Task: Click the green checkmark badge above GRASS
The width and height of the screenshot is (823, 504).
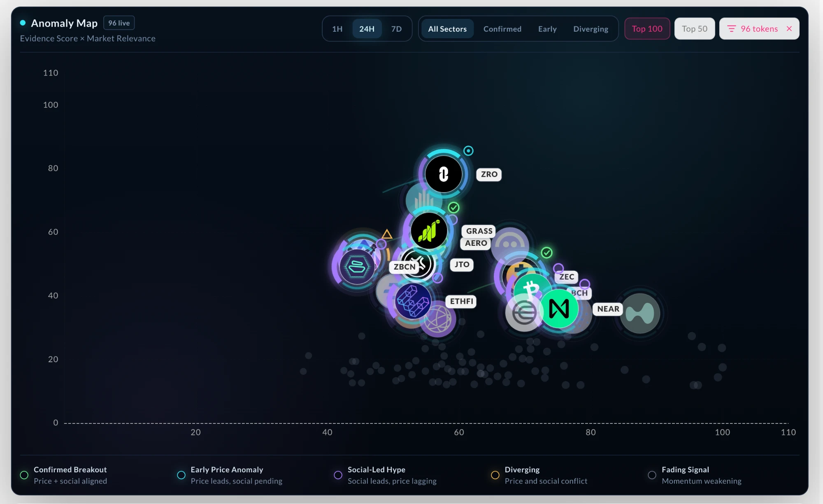Action: coord(453,208)
